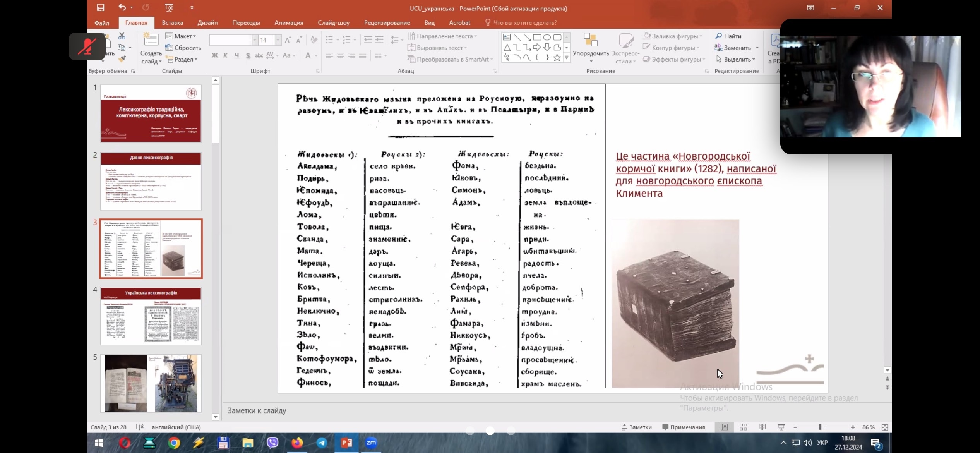The height and width of the screenshot is (453, 980).
Task: Toggle text shadow S
Action: (x=248, y=55)
